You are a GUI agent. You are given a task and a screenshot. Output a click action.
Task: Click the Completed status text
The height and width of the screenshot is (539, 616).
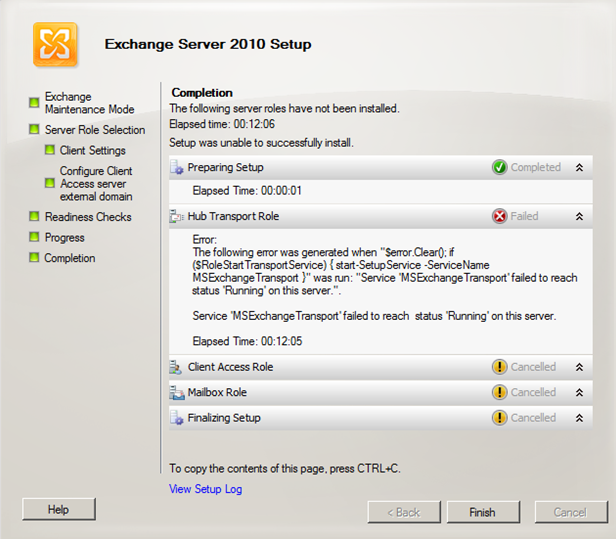pos(535,167)
